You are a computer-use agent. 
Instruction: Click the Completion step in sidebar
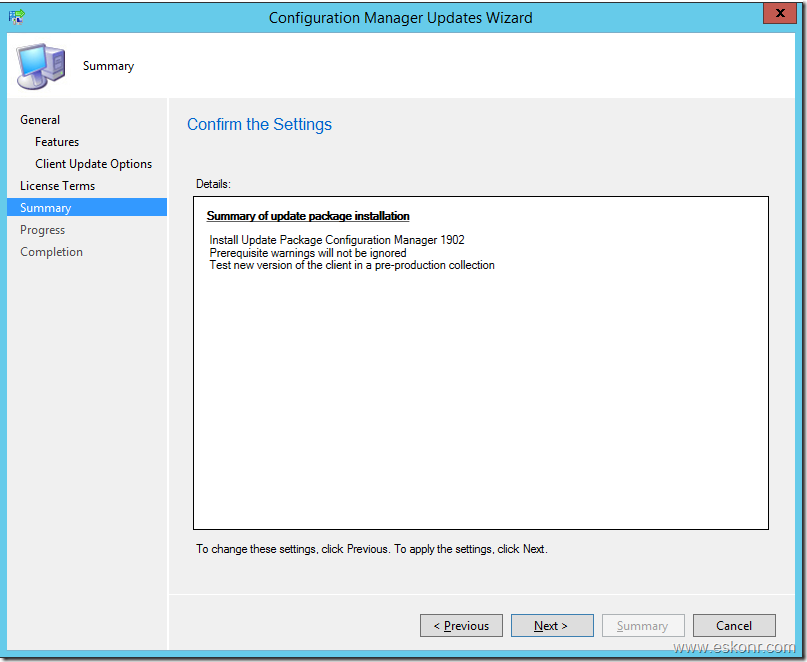tap(51, 252)
